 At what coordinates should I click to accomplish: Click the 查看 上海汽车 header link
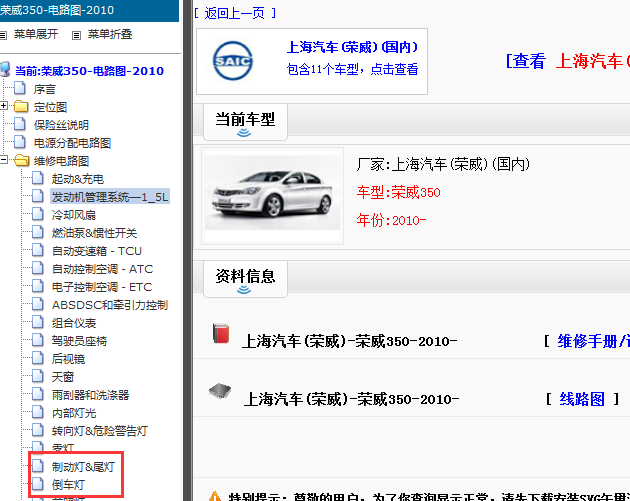pos(568,61)
